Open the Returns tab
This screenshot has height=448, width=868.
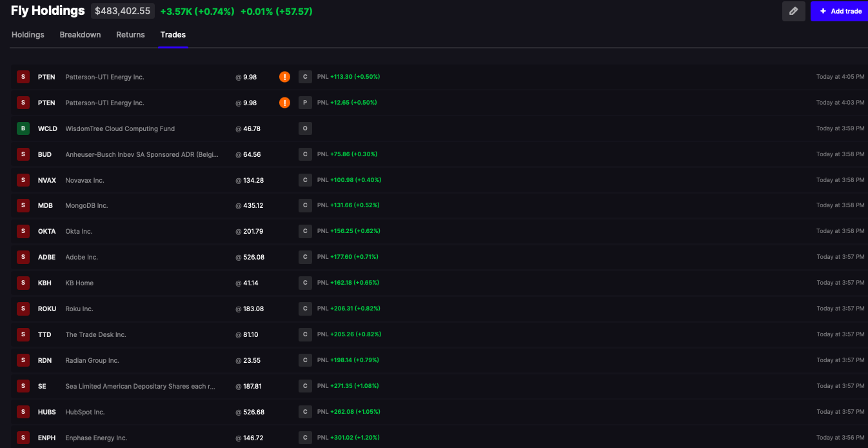point(130,35)
